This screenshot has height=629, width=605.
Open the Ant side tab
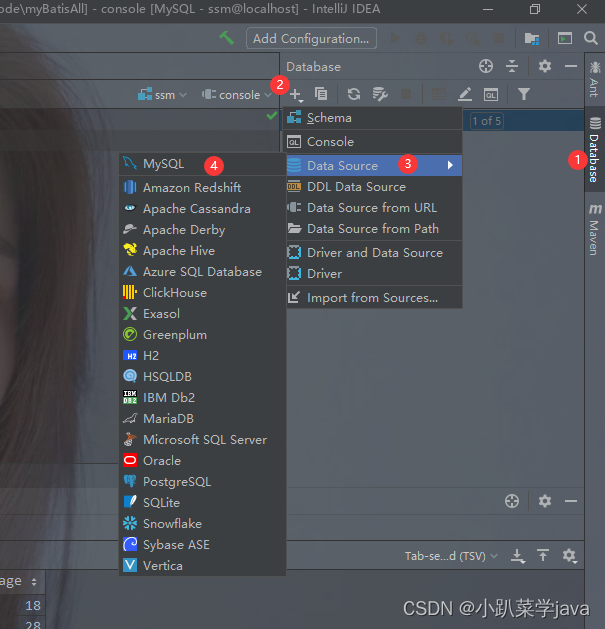coord(595,79)
